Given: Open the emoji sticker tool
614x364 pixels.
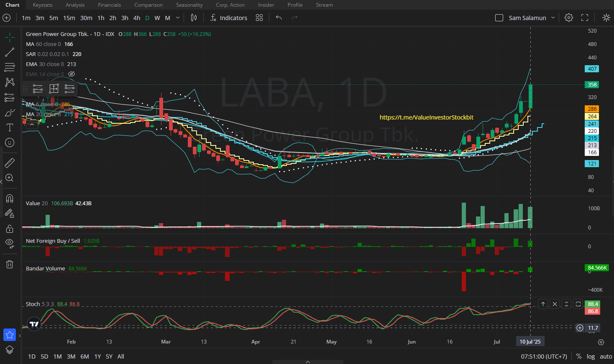Looking at the screenshot, I should tap(10, 143).
